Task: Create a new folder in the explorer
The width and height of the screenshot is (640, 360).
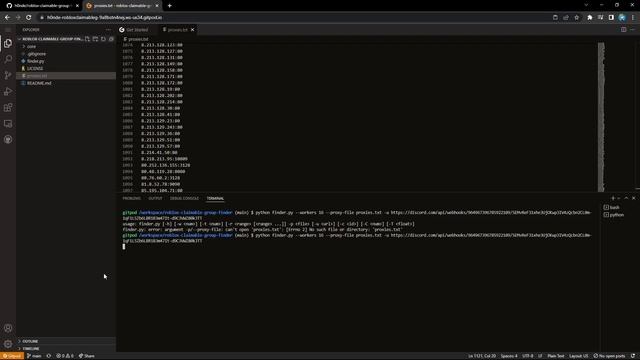Action: (95, 39)
